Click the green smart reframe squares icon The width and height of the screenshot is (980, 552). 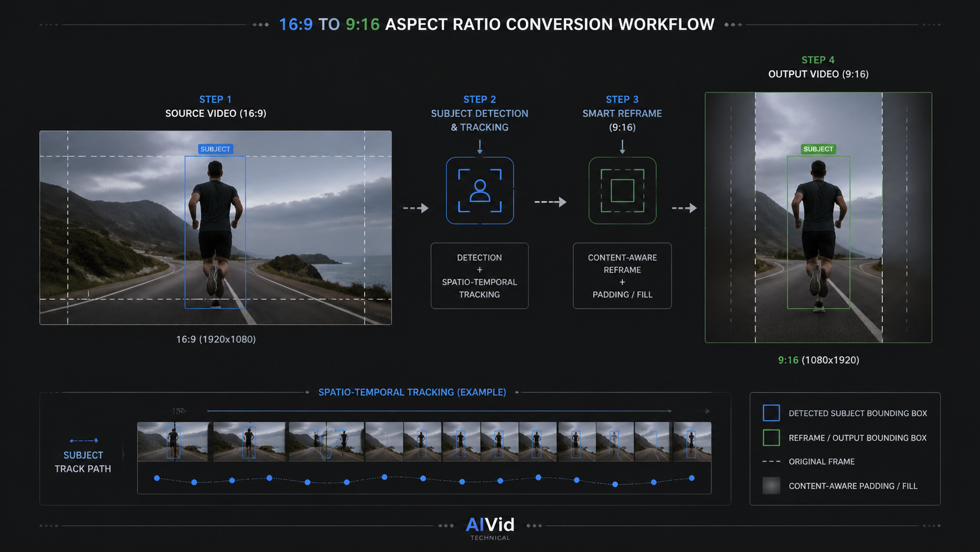click(x=622, y=191)
